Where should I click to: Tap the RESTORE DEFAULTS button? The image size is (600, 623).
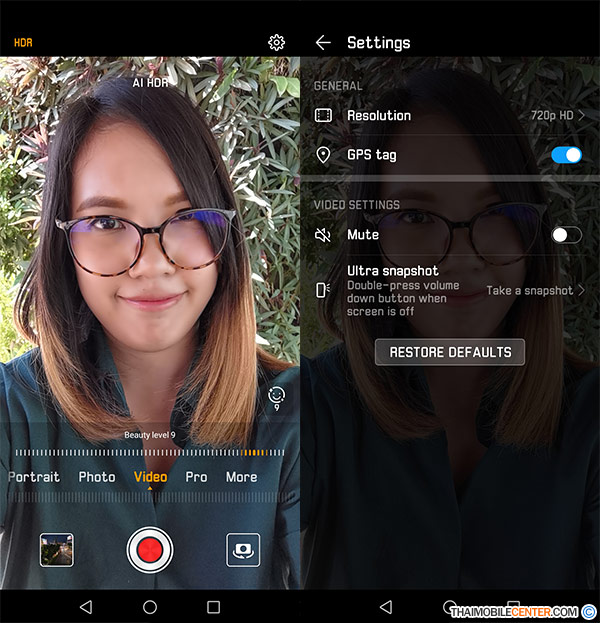pyautogui.click(x=450, y=352)
